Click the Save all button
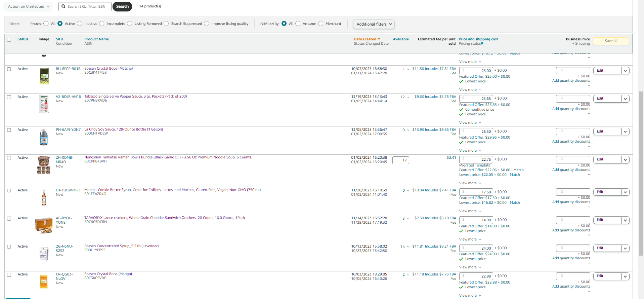 (x=611, y=41)
